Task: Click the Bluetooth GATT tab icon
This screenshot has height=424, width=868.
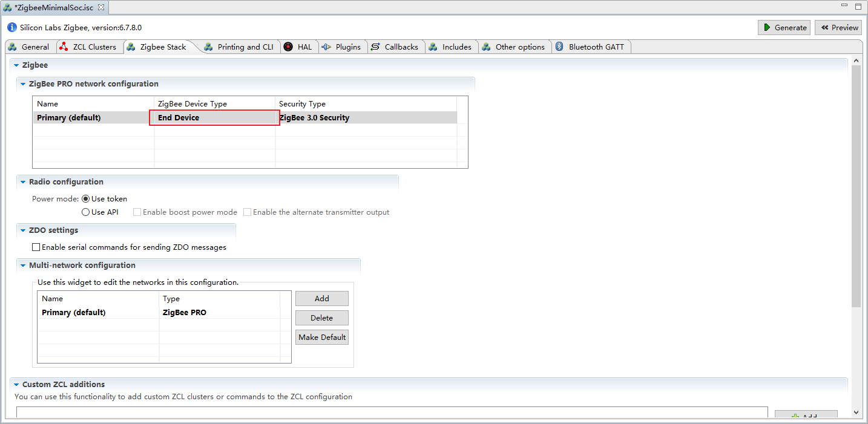Action: (x=560, y=47)
